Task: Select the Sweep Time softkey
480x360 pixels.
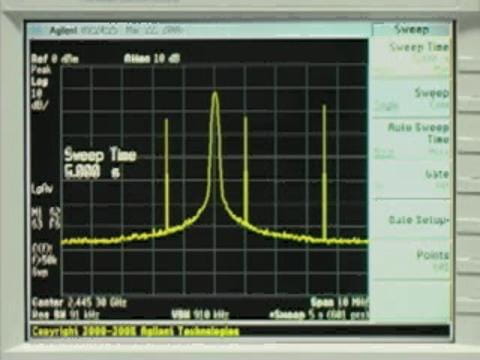Action: [411, 57]
